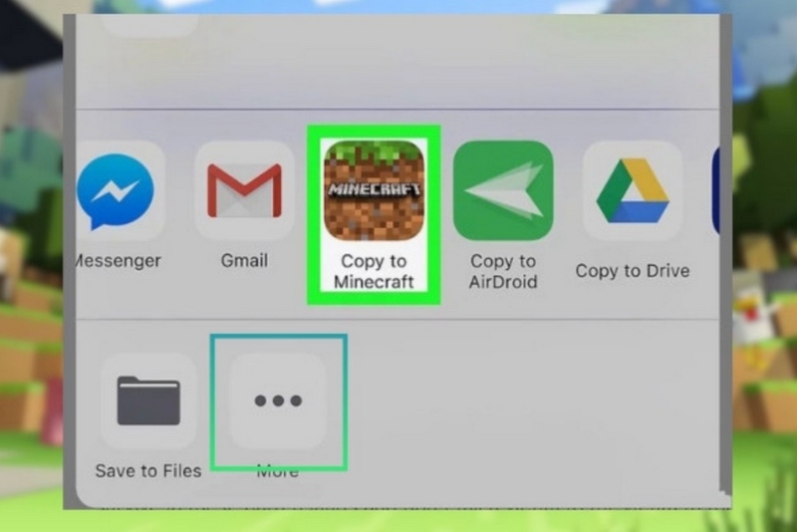Tap the cut-off blue app icon after Drive
This screenshot has width=797, height=532.
714,190
